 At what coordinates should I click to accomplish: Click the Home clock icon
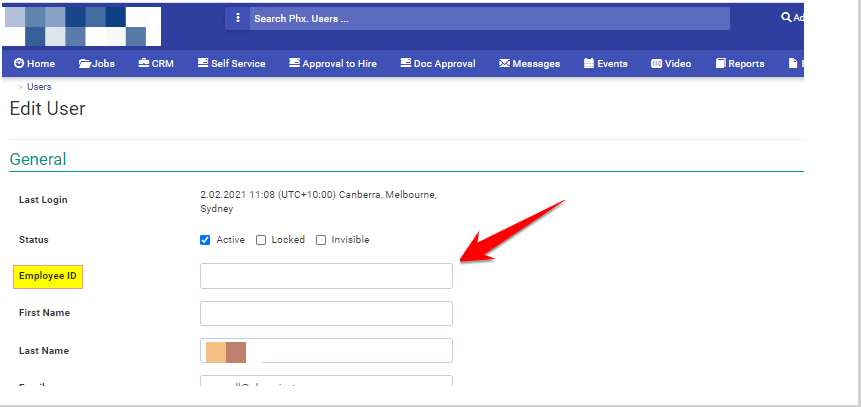pyautogui.click(x=19, y=63)
